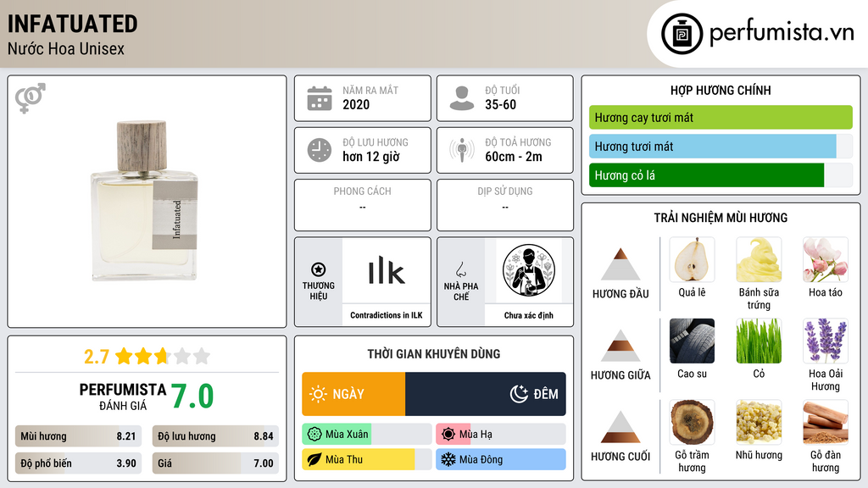The image size is (868, 488).
Task: Click the Trải nghiệm mùi hương heading
Action: click(721, 218)
